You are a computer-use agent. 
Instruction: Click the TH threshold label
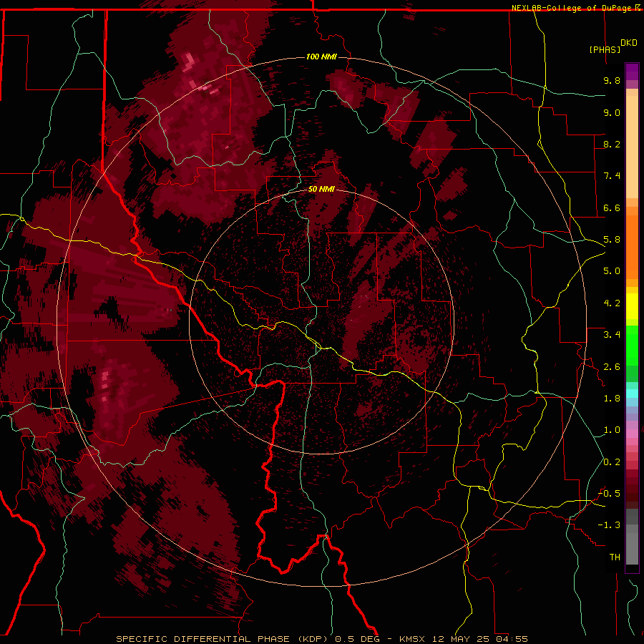[x=615, y=557]
